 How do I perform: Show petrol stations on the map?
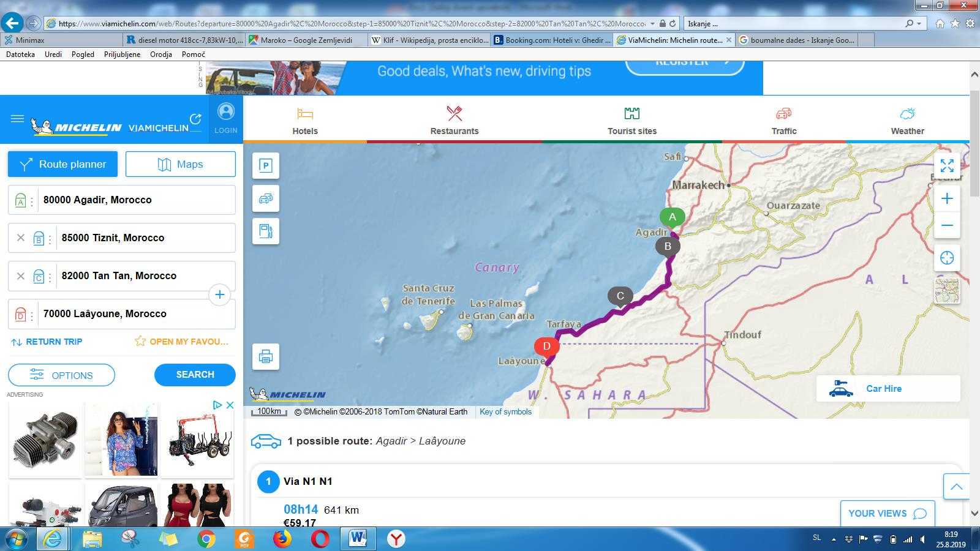click(266, 231)
